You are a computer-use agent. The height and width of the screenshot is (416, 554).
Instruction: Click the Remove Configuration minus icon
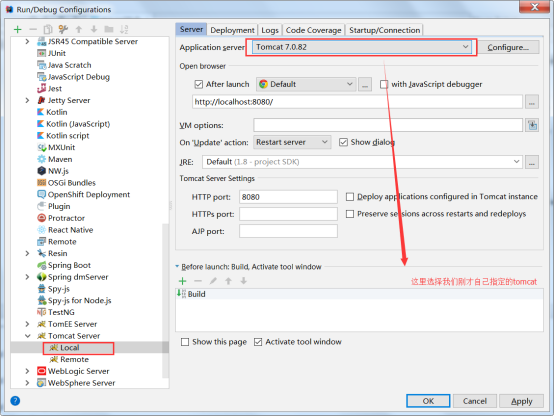coord(33,29)
